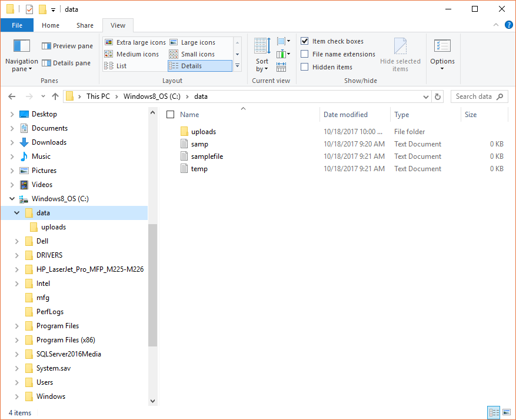
Task: Expand the Program Files node
Action: coord(17,326)
